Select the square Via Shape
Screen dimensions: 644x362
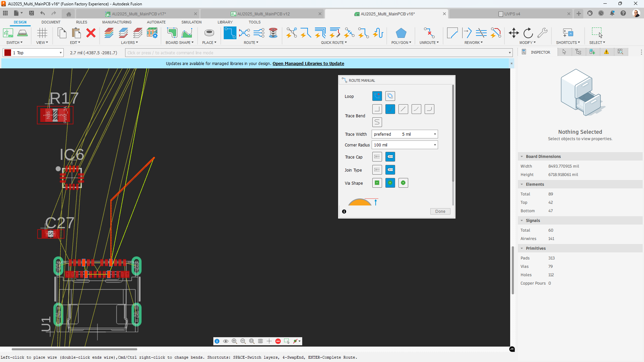point(377,183)
